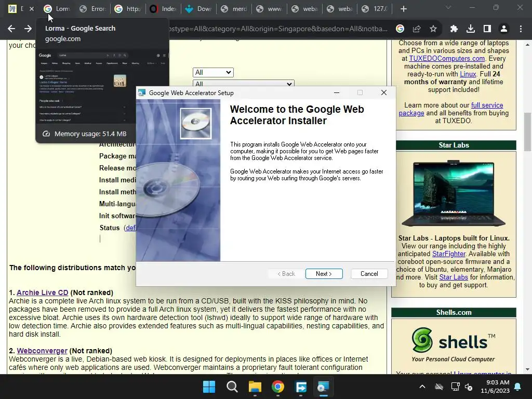Toggle the Chrome side panel
532x399 pixels.
click(487, 29)
